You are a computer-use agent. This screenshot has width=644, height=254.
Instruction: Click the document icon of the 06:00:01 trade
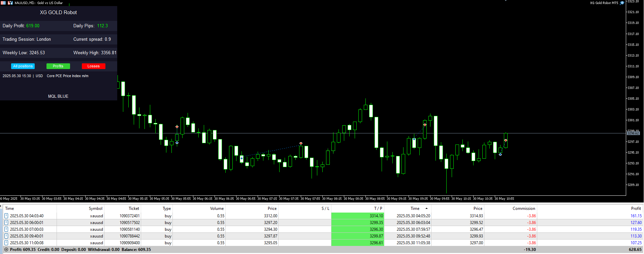click(x=6, y=223)
